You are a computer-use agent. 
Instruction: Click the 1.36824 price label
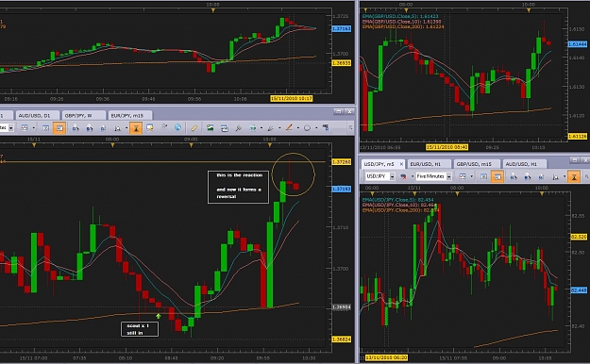click(342, 339)
